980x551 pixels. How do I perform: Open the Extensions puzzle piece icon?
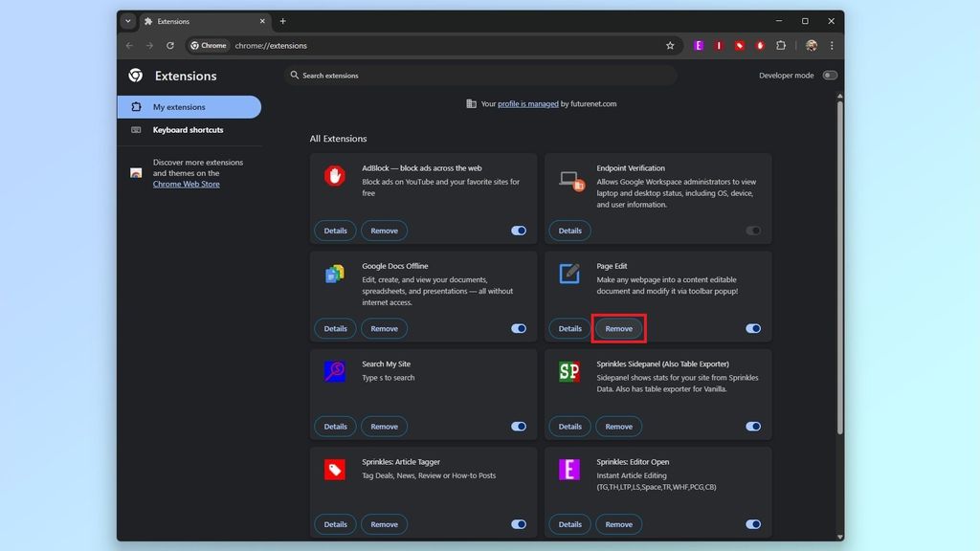(x=781, y=45)
